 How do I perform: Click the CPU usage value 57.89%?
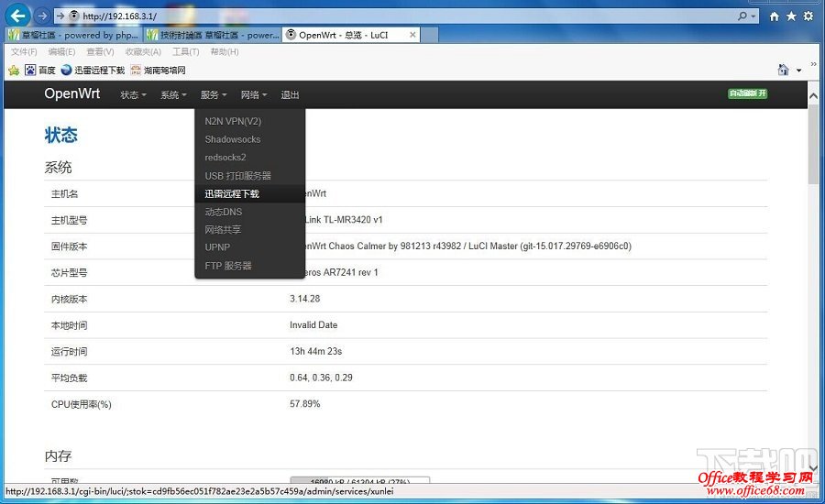(x=304, y=403)
